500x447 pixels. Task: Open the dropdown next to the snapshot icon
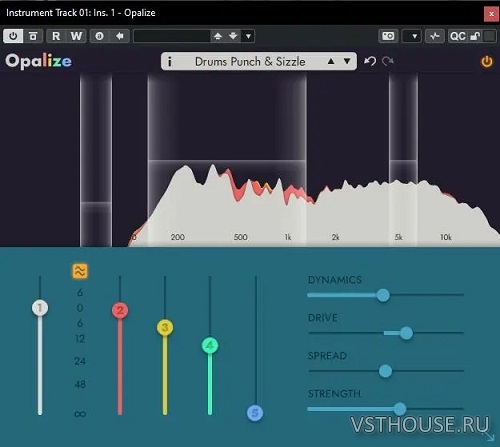click(x=412, y=36)
